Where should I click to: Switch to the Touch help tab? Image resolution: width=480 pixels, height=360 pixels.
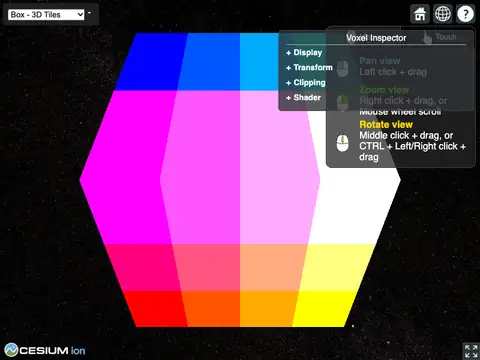pos(440,37)
